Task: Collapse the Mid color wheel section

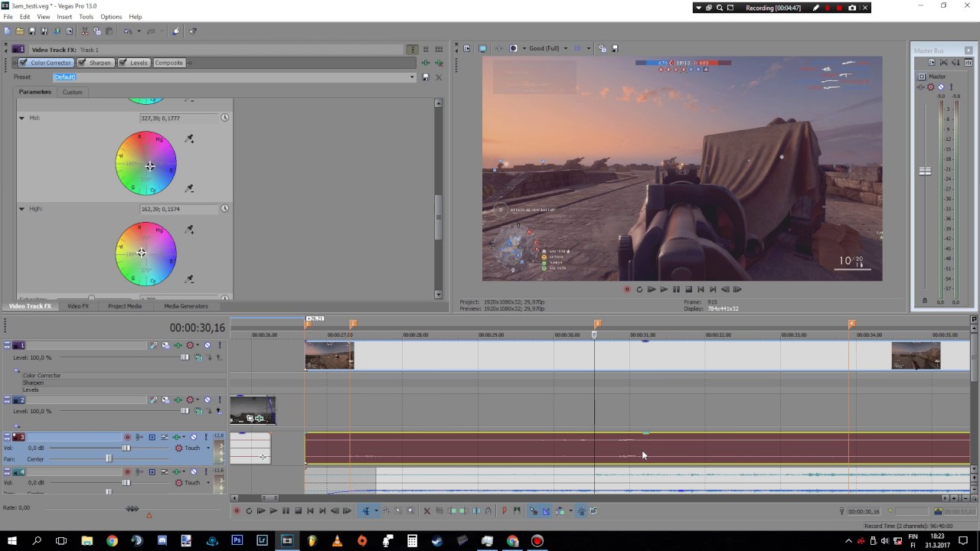Action: pos(21,118)
